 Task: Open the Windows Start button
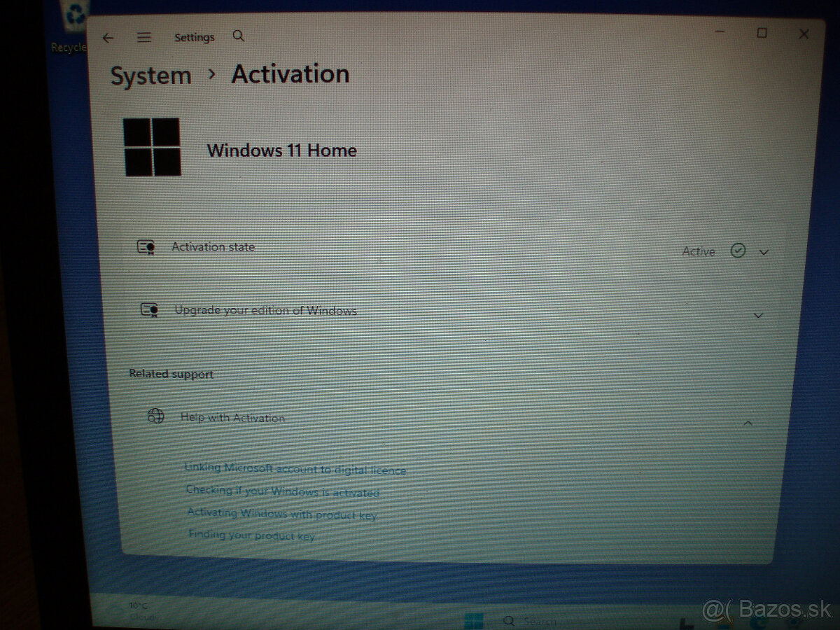click(x=474, y=621)
